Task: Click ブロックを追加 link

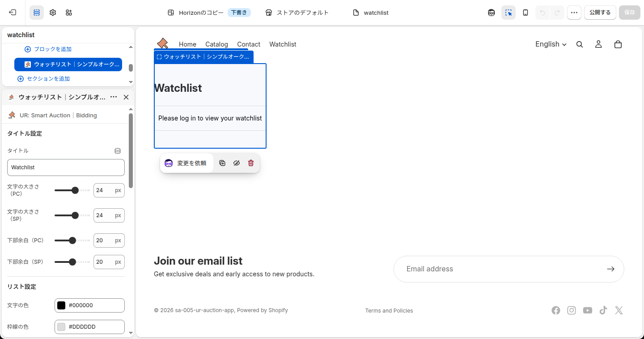Action: tap(48, 49)
